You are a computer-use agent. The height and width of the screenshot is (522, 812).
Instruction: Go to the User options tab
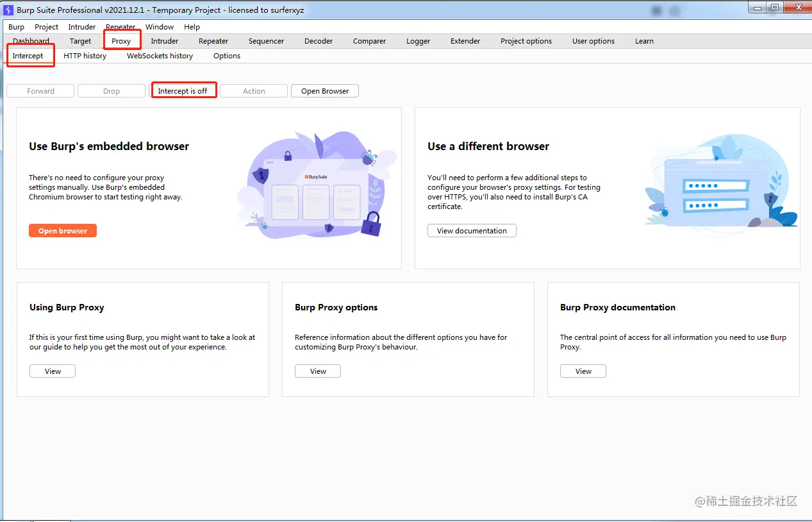coord(593,41)
